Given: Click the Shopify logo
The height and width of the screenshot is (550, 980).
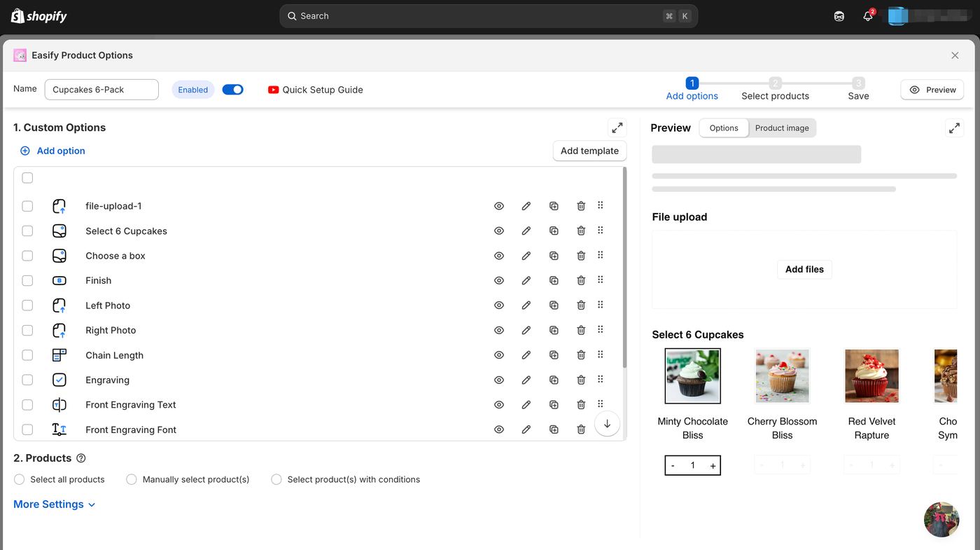Looking at the screenshot, I should coord(39,15).
